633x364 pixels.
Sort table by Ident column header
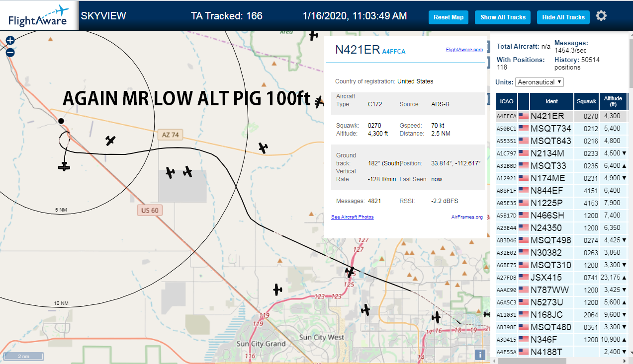click(551, 101)
